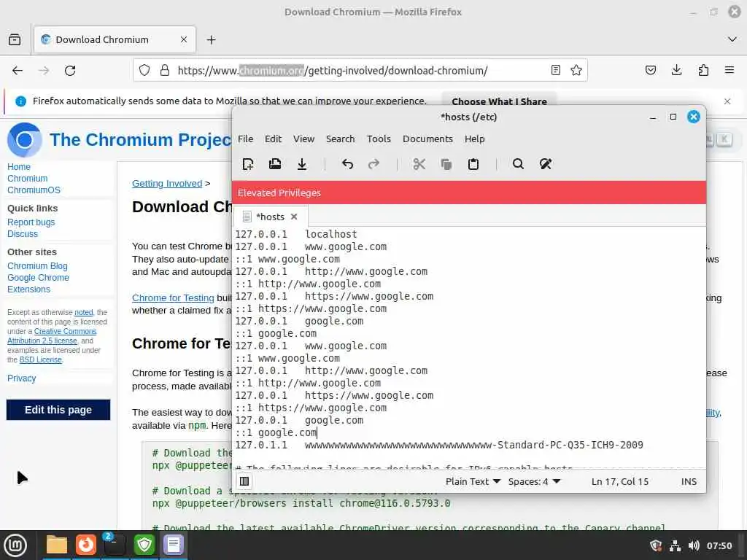Open the Help menu in text editor

[x=474, y=139]
